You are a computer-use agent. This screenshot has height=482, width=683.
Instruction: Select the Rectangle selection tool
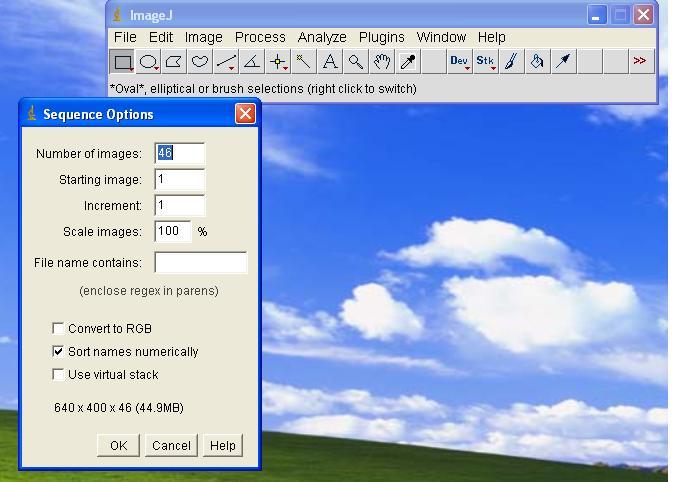[122, 62]
